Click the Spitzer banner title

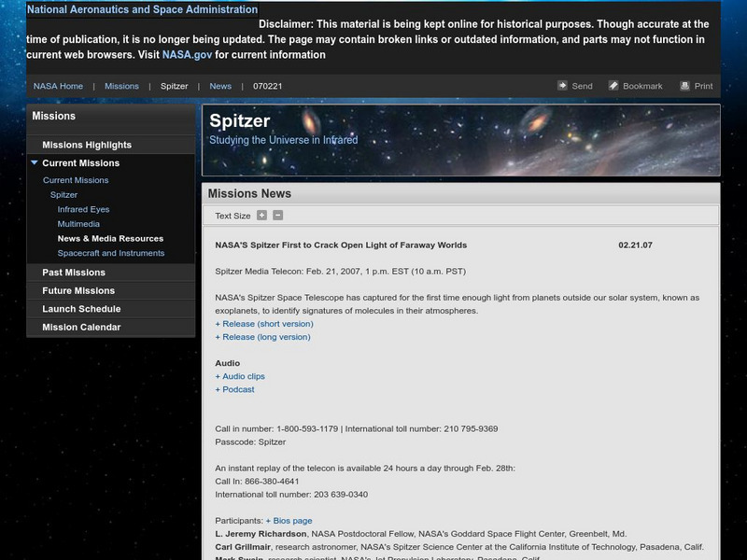tap(240, 121)
